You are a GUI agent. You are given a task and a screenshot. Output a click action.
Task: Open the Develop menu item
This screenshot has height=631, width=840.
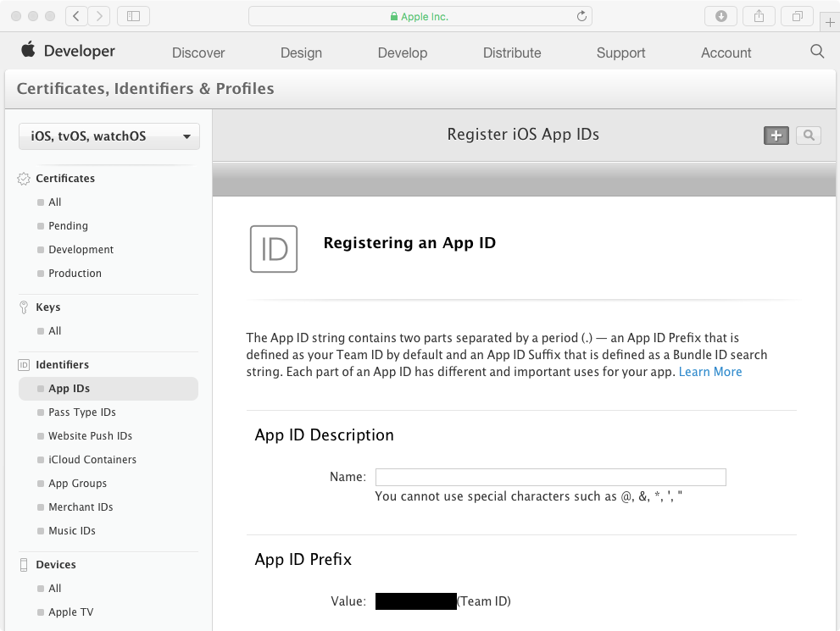[403, 53]
